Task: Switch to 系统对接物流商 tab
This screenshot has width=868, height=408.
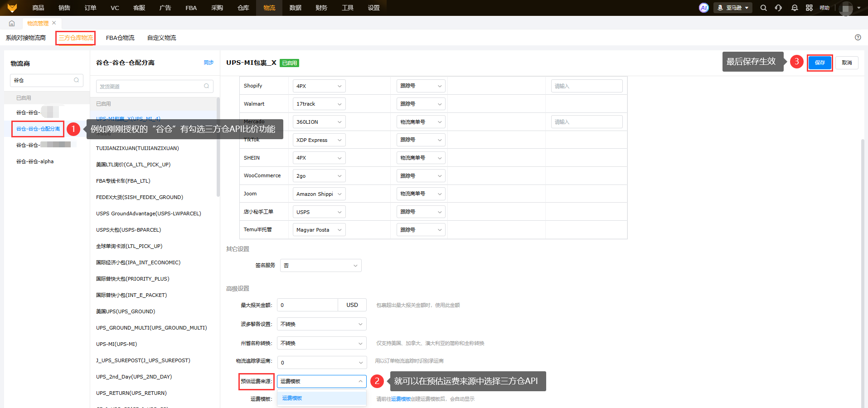Action: (26, 38)
